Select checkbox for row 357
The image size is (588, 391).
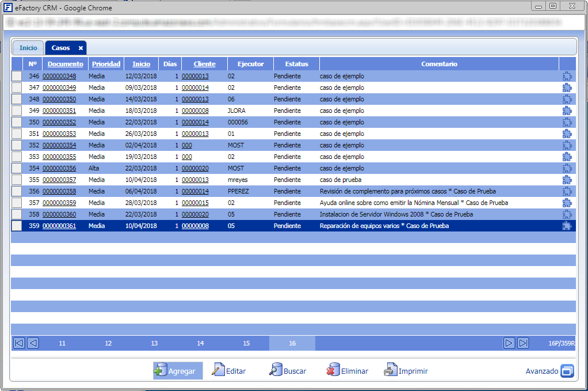(x=17, y=203)
